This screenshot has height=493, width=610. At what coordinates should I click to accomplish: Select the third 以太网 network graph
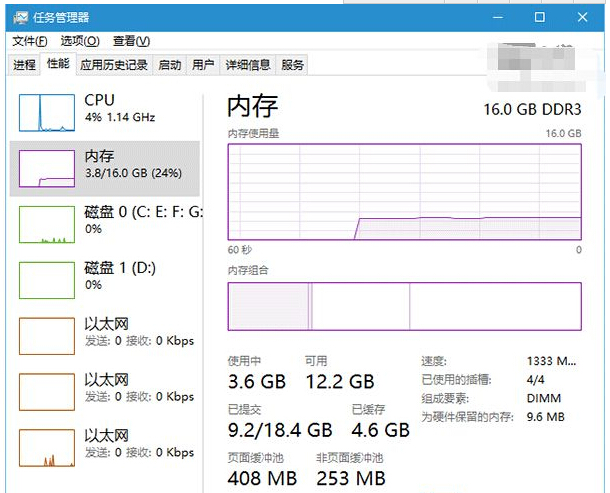[x=47, y=448]
